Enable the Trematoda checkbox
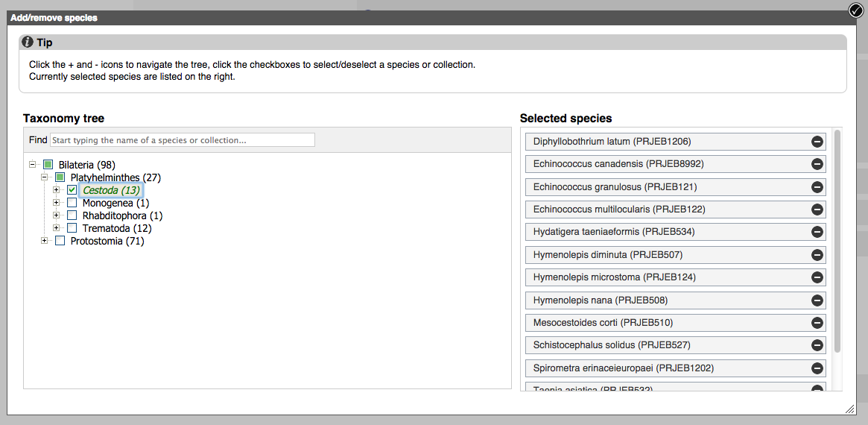This screenshot has width=868, height=425. coord(72,228)
